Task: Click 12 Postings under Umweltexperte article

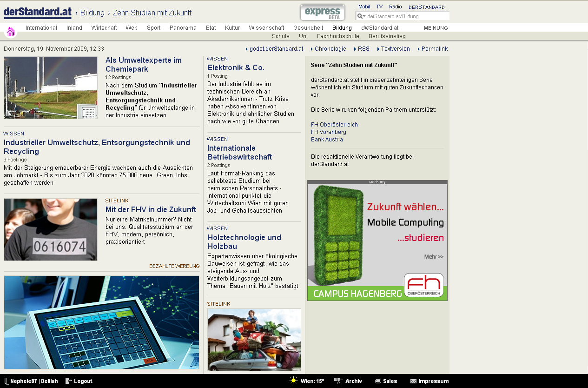Action: [118, 77]
